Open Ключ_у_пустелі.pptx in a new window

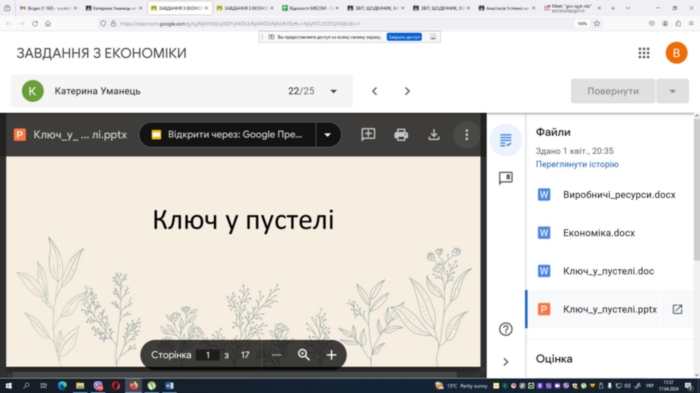(x=677, y=309)
